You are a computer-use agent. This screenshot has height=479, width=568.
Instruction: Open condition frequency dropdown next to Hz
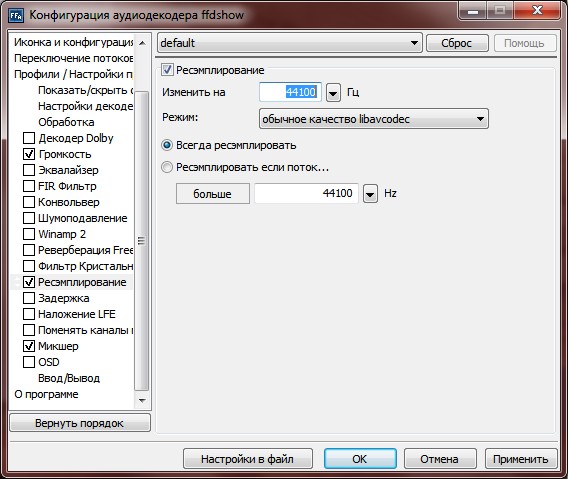(x=370, y=194)
